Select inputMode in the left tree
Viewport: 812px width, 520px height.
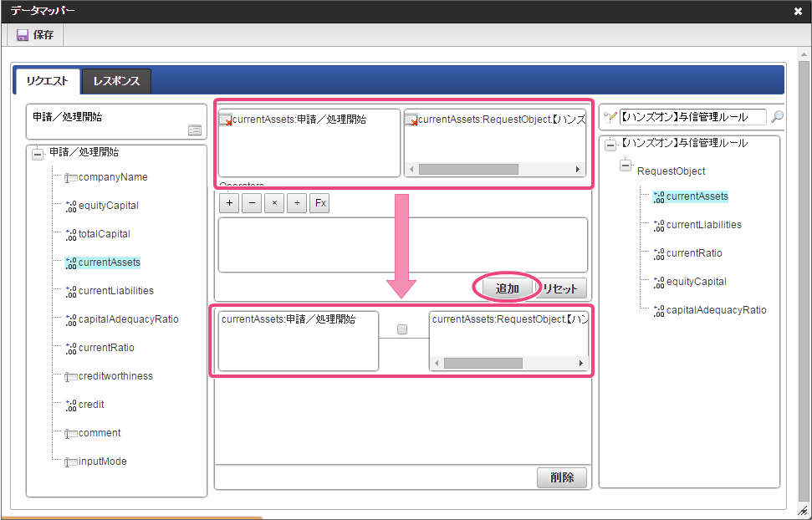[103, 462]
